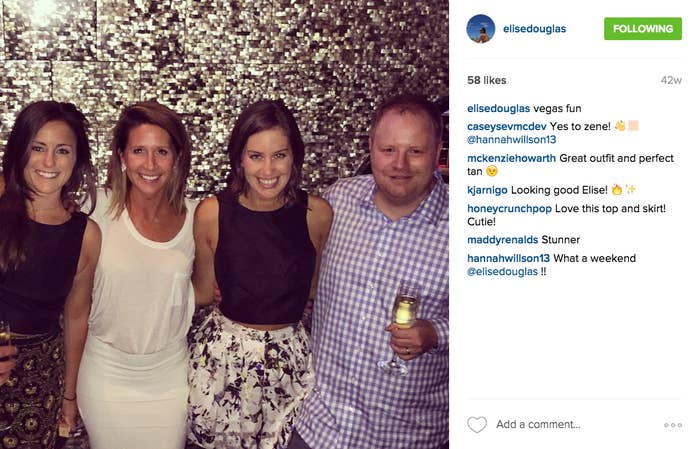View the 58 likes list

[487, 80]
